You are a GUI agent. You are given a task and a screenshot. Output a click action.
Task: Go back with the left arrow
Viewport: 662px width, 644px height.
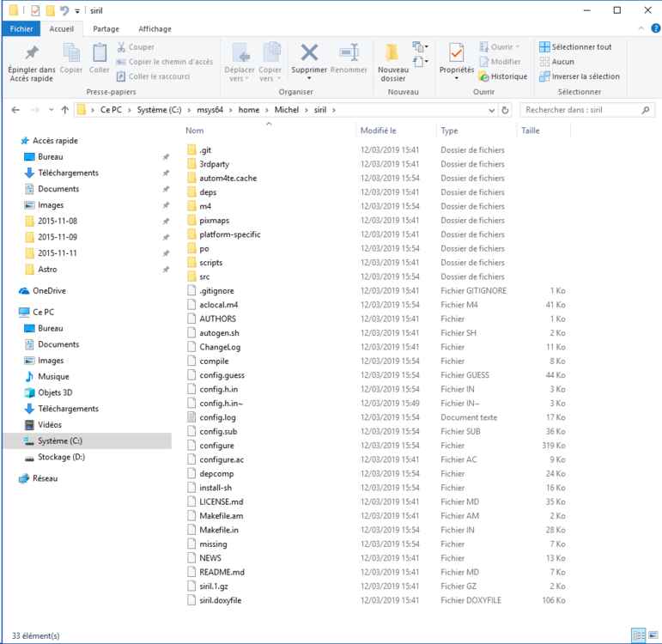pos(15,110)
